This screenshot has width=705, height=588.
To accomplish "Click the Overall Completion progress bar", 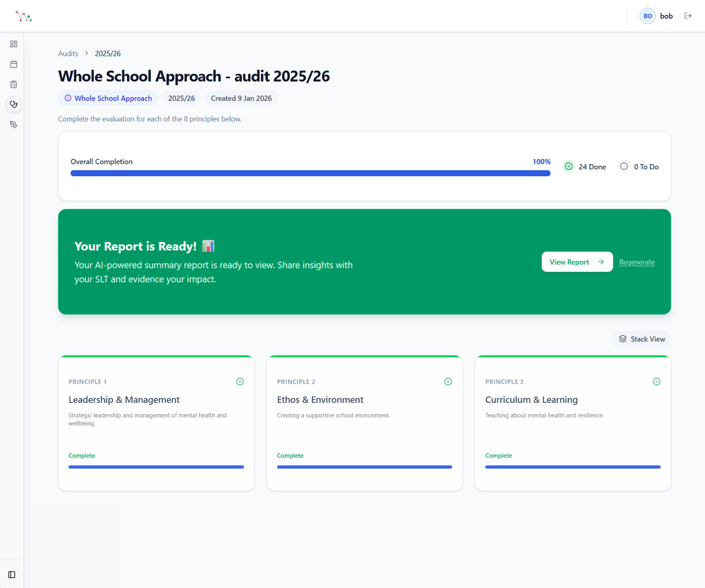I will pos(310,173).
